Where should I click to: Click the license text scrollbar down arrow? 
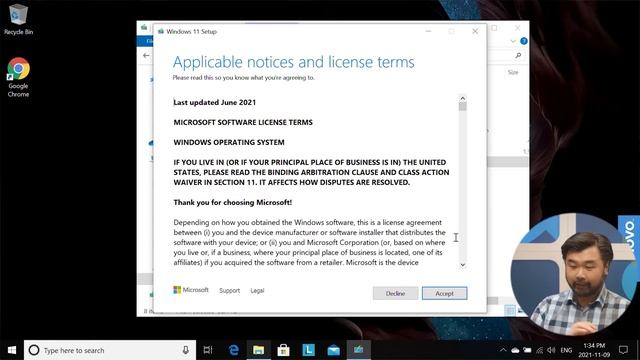point(462,265)
